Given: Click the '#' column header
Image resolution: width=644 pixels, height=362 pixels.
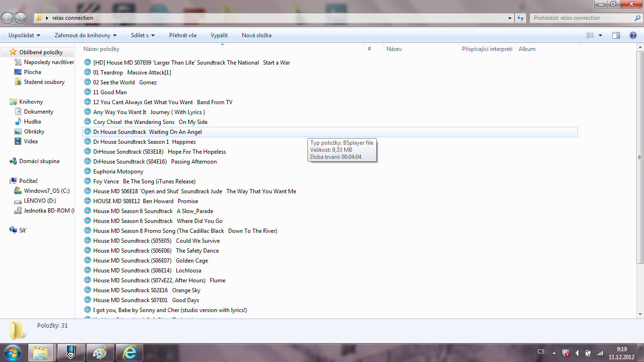Looking at the screenshot, I should (x=374, y=49).
